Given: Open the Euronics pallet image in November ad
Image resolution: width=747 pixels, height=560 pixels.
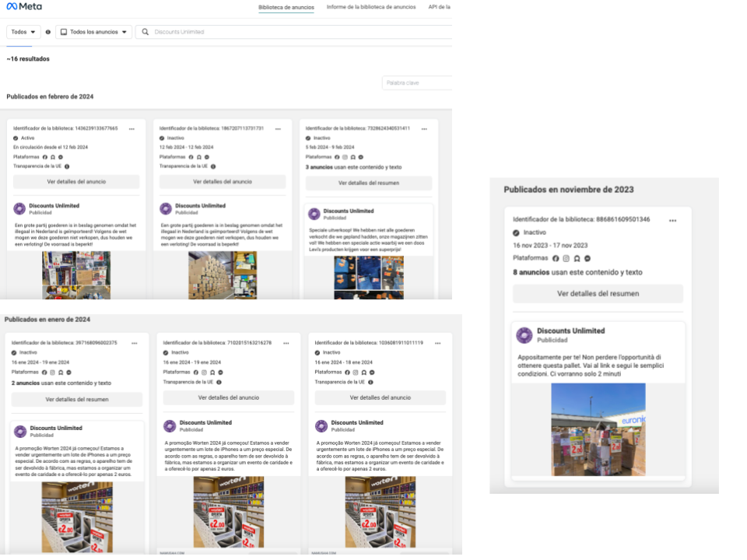Looking at the screenshot, I should click(598, 429).
